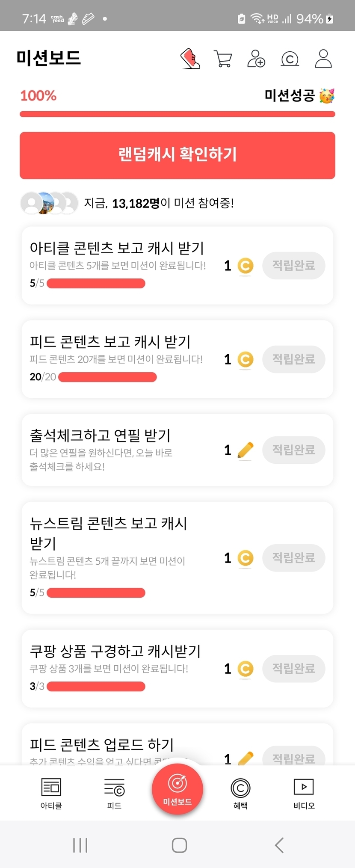This screenshot has height=868, width=355.
Task: Tap the pencil icon on 출석체크 mission
Action: point(245,450)
